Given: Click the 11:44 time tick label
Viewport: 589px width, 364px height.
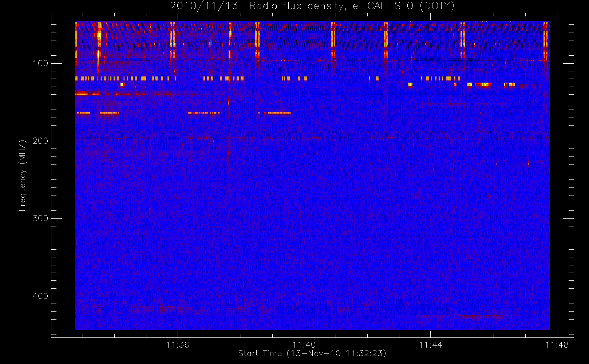Looking at the screenshot, I should (x=430, y=345).
